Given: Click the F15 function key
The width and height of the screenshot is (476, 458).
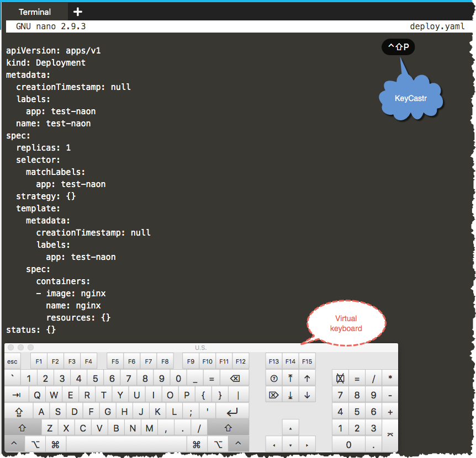Looking at the screenshot, I should pos(307,361).
